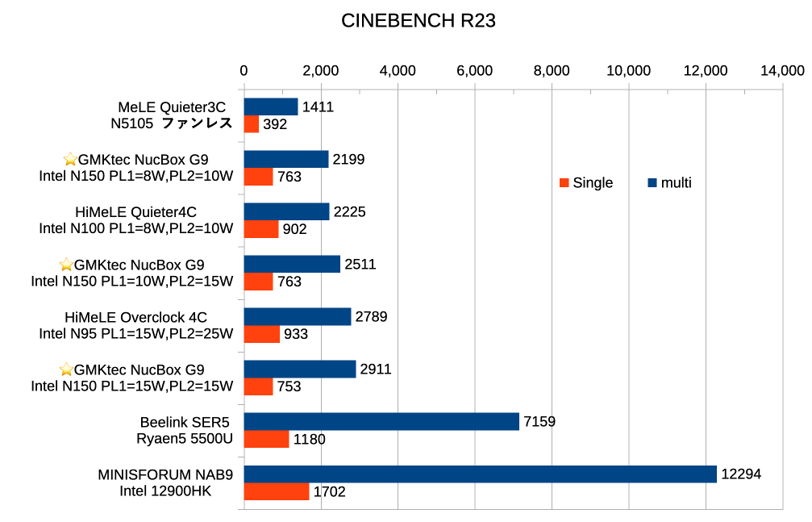The width and height of the screenshot is (812, 522).
Task: Click the Beelink SER5 Ryzen 5500U label
Action: tap(185, 431)
